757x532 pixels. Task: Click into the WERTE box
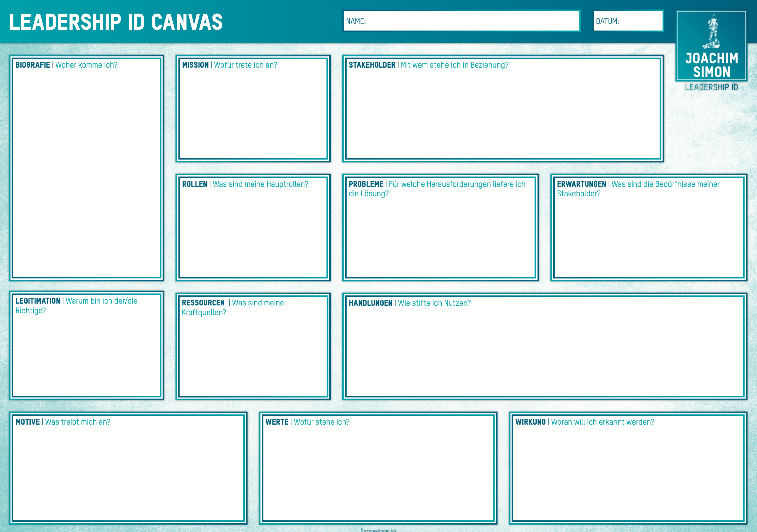click(x=378, y=468)
